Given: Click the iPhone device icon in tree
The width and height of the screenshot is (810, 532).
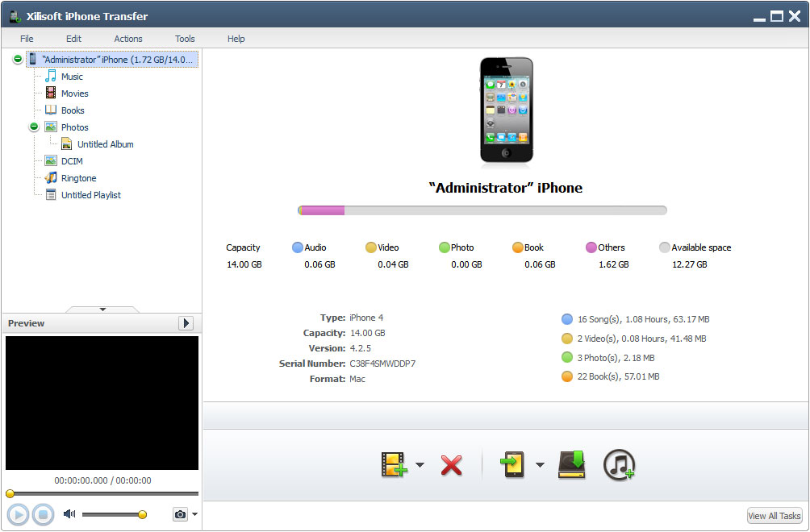Looking at the screenshot, I should click(x=32, y=60).
